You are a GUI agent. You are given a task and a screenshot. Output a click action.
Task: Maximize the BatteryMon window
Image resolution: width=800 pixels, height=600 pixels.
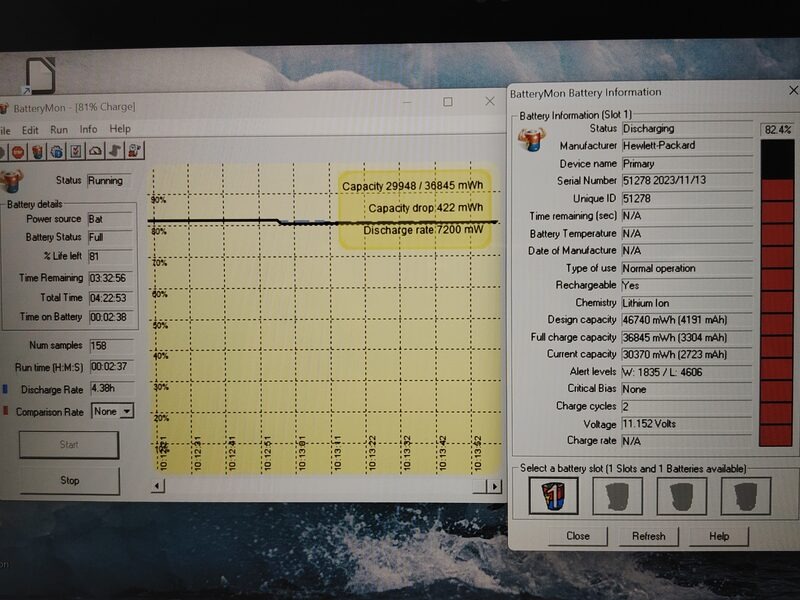[447, 102]
